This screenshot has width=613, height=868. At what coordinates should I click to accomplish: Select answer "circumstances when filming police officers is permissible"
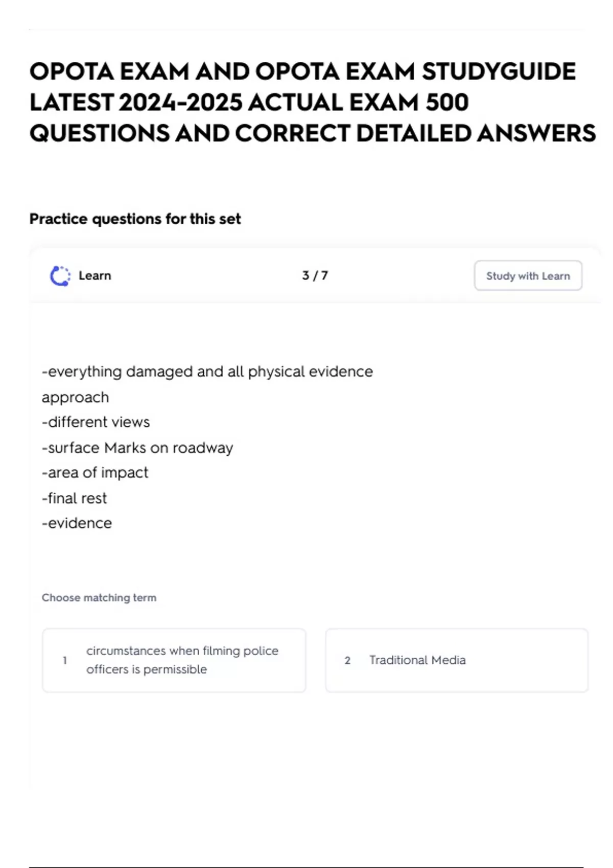pos(182,660)
